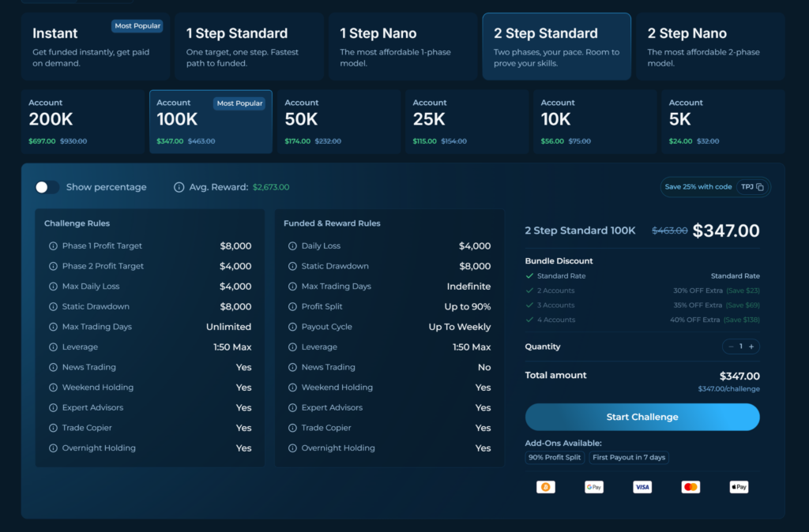The width and height of the screenshot is (809, 532).
Task: Select the 200K account size card
Action: pyautogui.click(x=83, y=122)
